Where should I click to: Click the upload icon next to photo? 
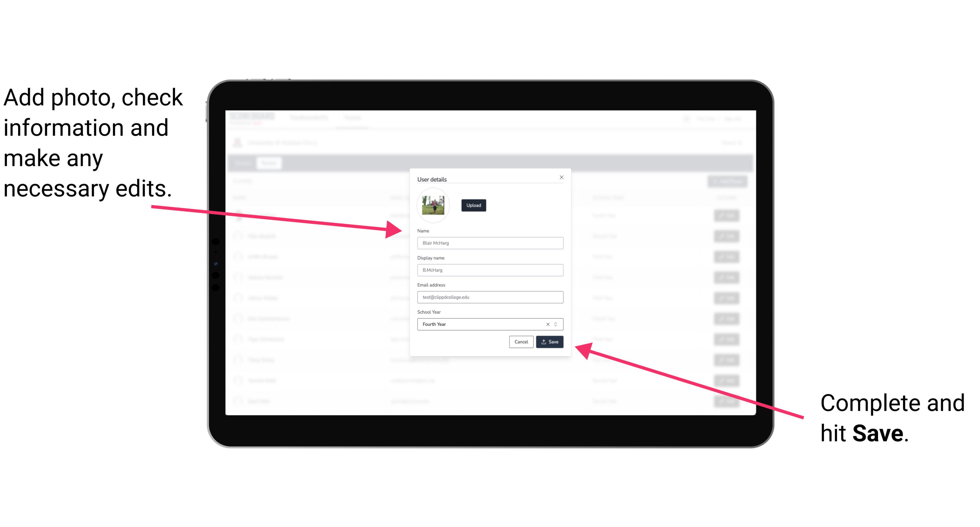pyautogui.click(x=473, y=206)
